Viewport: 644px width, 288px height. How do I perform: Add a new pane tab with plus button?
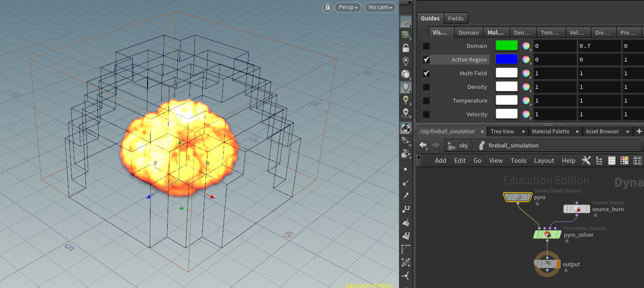pyautogui.click(x=639, y=131)
